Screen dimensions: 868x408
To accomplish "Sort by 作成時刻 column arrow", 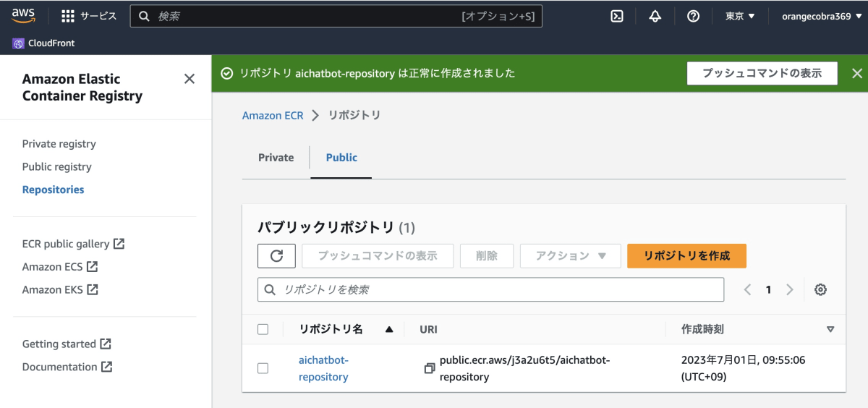I will (830, 329).
